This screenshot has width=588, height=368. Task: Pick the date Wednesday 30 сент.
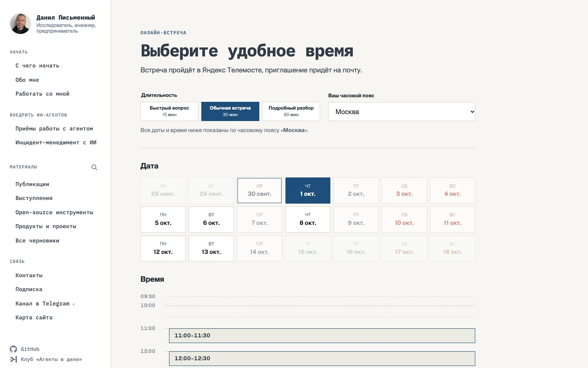pyautogui.click(x=260, y=191)
